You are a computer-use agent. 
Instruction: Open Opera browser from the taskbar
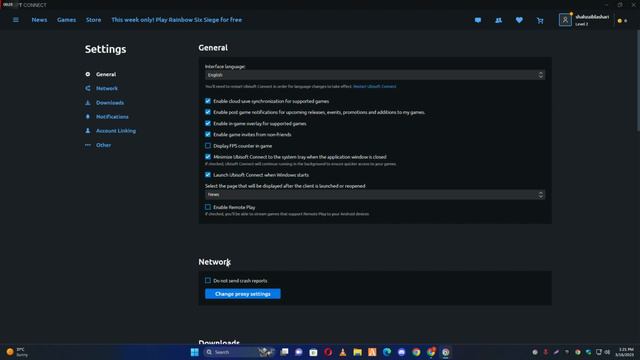(328, 352)
